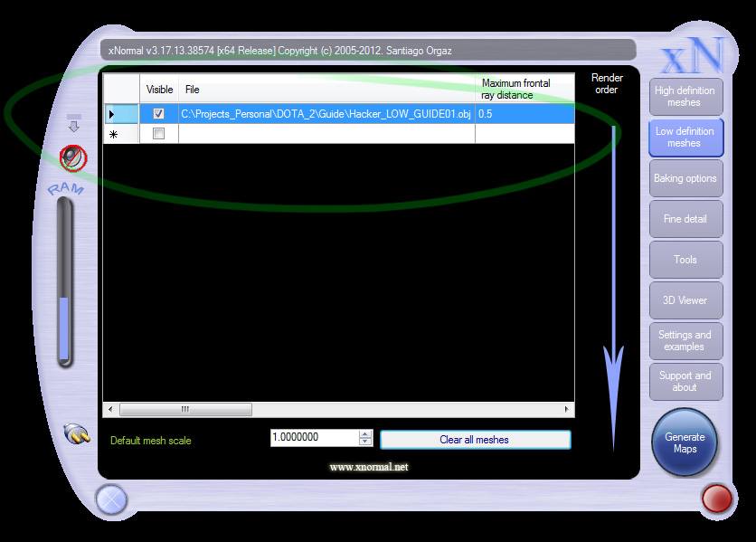Image resolution: width=756 pixels, height=542 pixels.
Task: Click the horizontal scrollbar thumb
Action: [185, 410]
